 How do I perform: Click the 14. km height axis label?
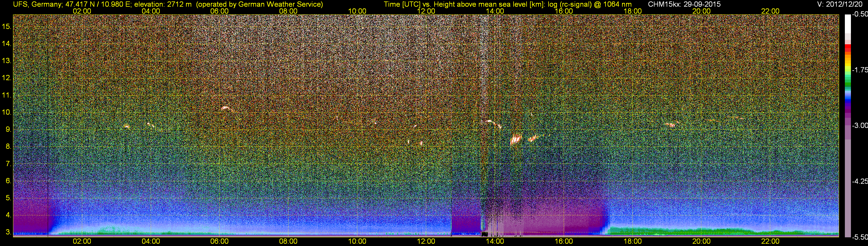click(x=7, y=43)
